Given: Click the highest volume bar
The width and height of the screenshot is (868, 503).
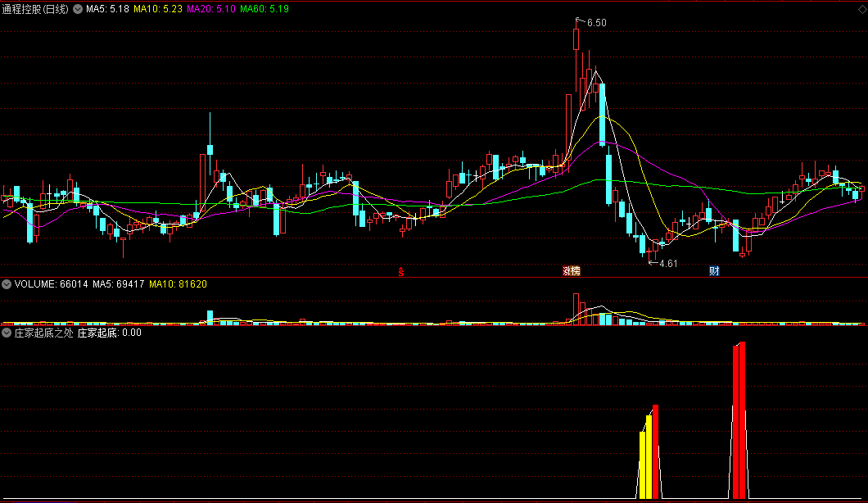Looking at the screenshot, I should tap(576, 309).
